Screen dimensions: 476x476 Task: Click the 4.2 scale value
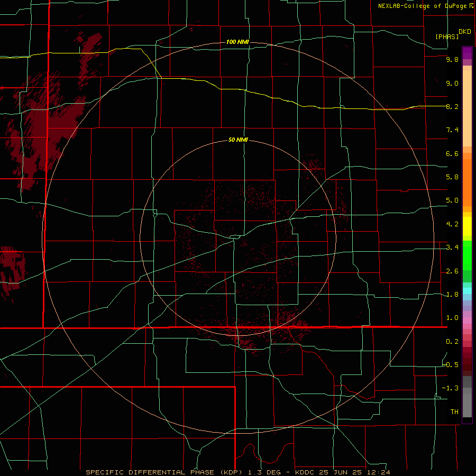[452, 224]
